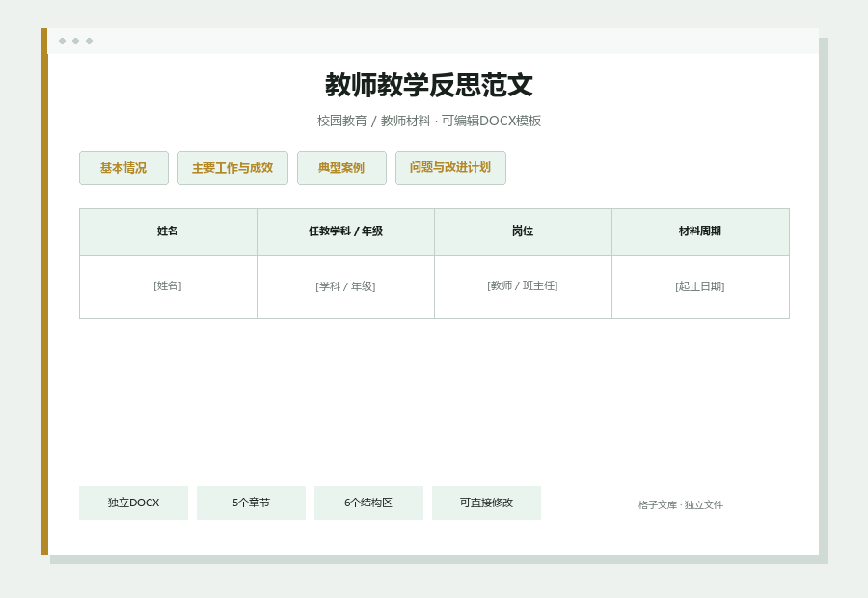Click the [教师 / 班主任] placeholder cell
The image size is (868, 598).
[523, 286]
